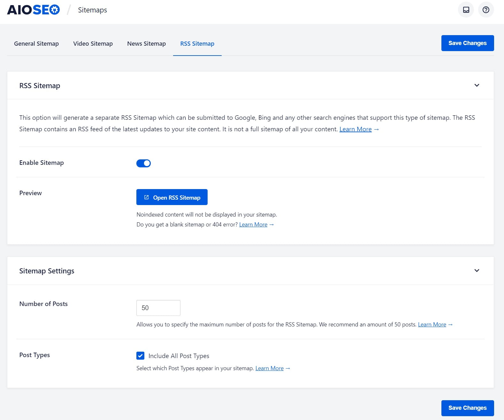The width and height of the screenshot is (504, 420).
Task: Click the top Save Changes button
Action: pyautogui.click(x=467, y=43)
